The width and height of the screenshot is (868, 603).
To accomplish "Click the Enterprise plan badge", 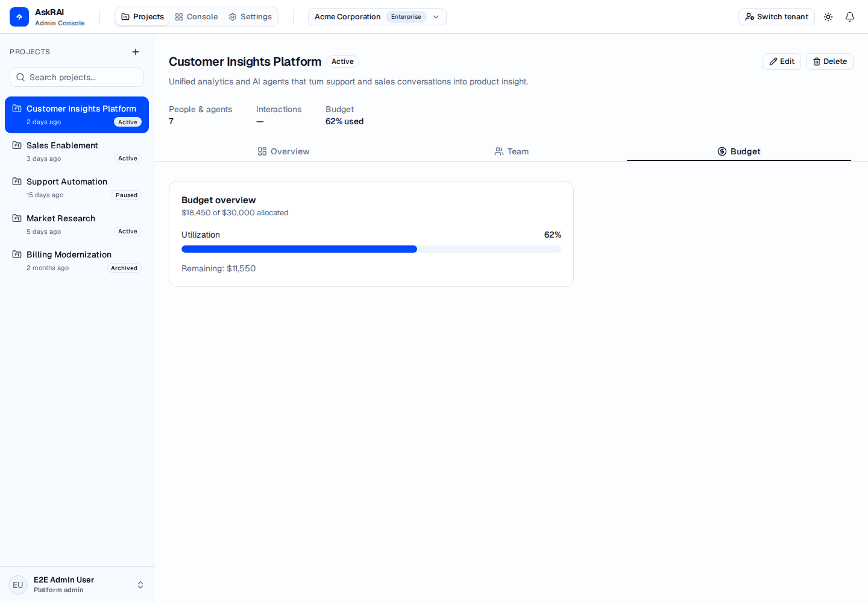I will (x=406, y=17).
